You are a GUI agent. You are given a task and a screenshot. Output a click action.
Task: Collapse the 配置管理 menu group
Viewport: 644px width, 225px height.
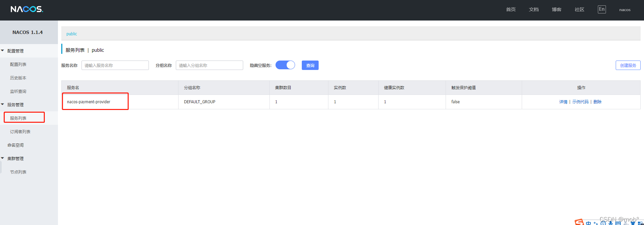click(x=15, y=51)
